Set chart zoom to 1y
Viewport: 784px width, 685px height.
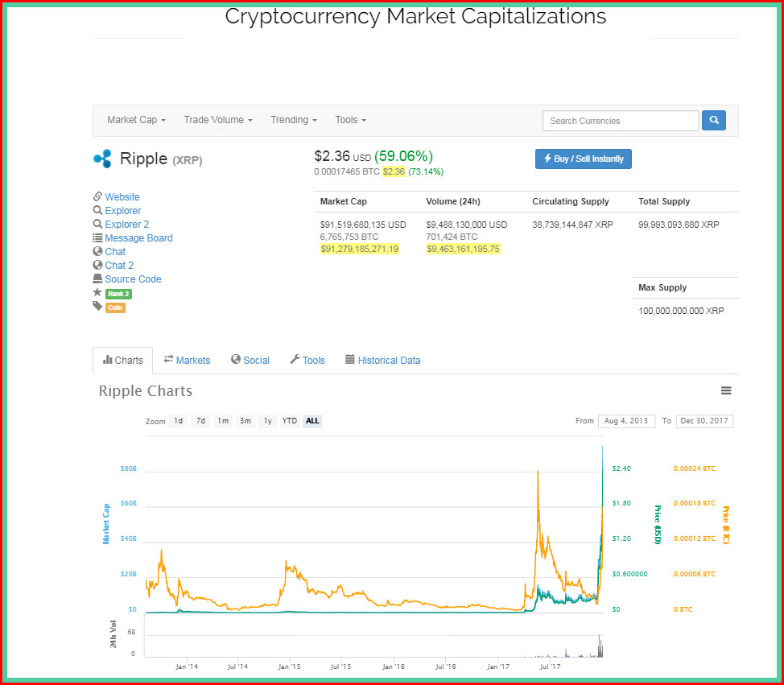[x=267, y=421]
